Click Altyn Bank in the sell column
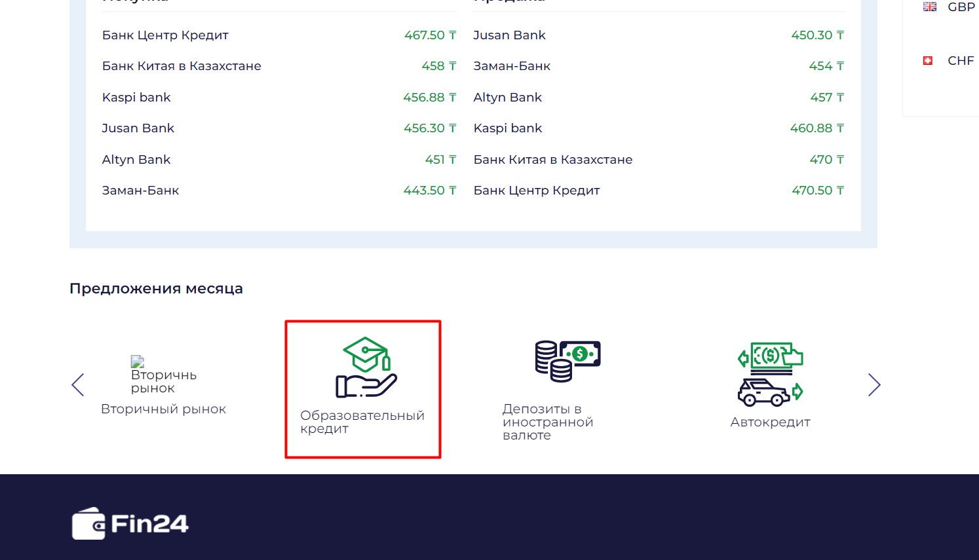 pos(508,98)
